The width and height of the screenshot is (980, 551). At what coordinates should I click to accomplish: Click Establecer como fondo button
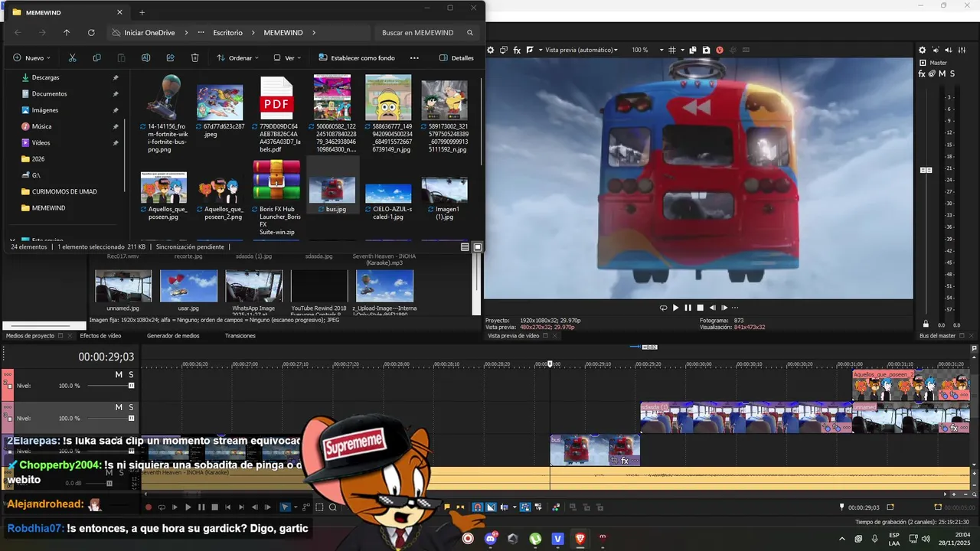pos(357,58)
